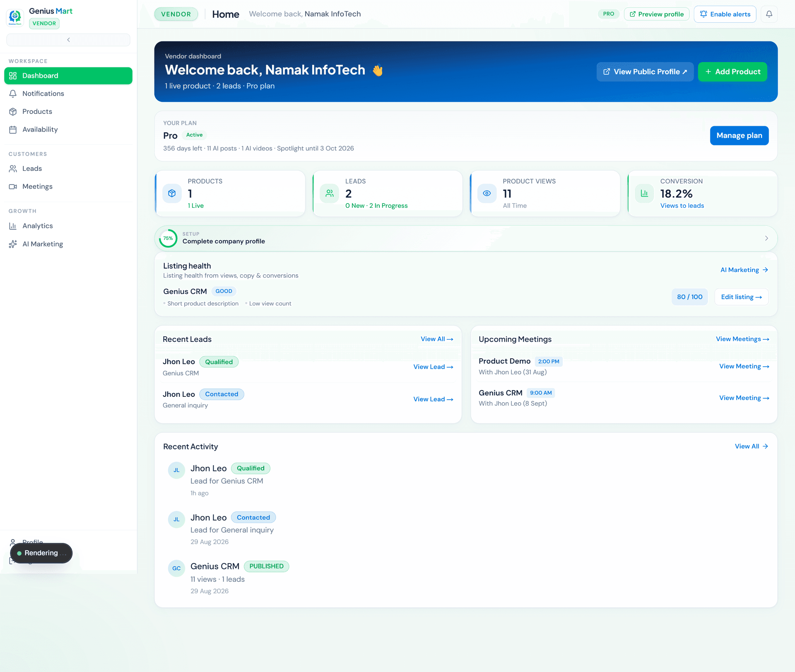Click the 2:00 PM time tag

[549, 362]
